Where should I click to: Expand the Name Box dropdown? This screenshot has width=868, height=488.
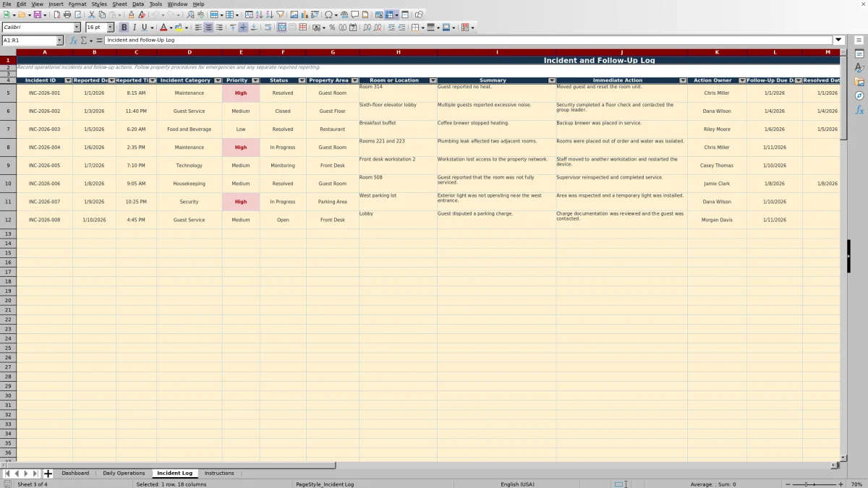pos(59,40)
